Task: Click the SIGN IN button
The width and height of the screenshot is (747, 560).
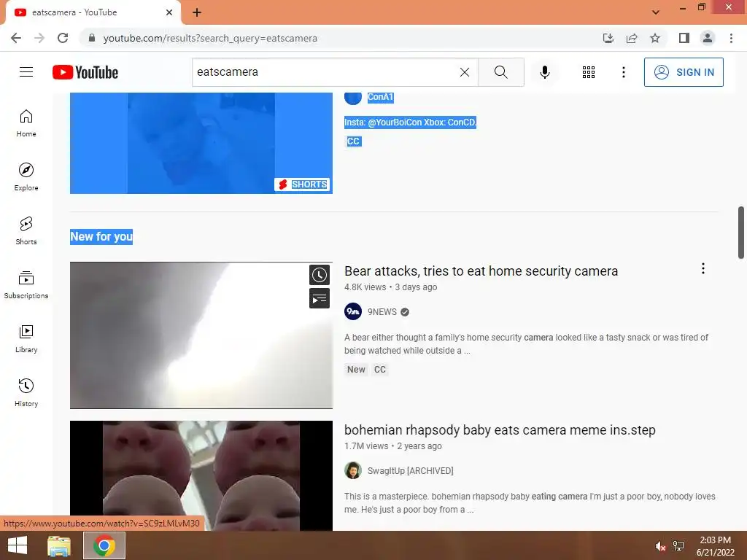Action: pos(684,72)
